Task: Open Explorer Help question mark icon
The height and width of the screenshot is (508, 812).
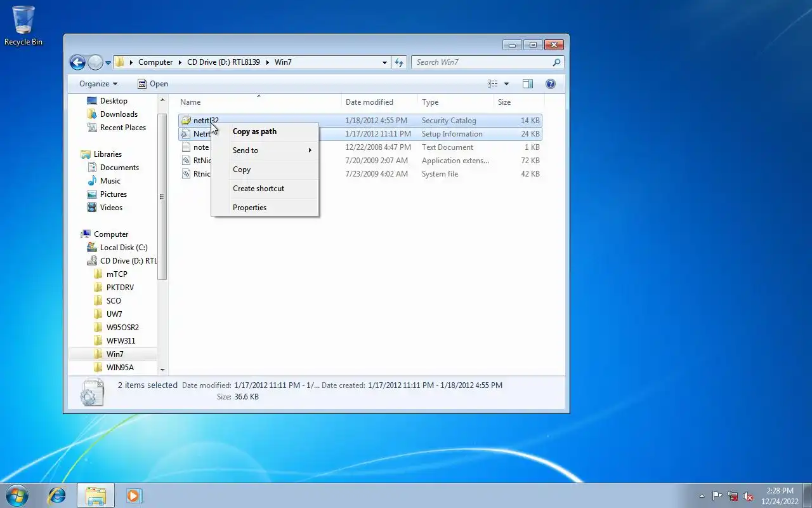Action: tap(550, 84)
